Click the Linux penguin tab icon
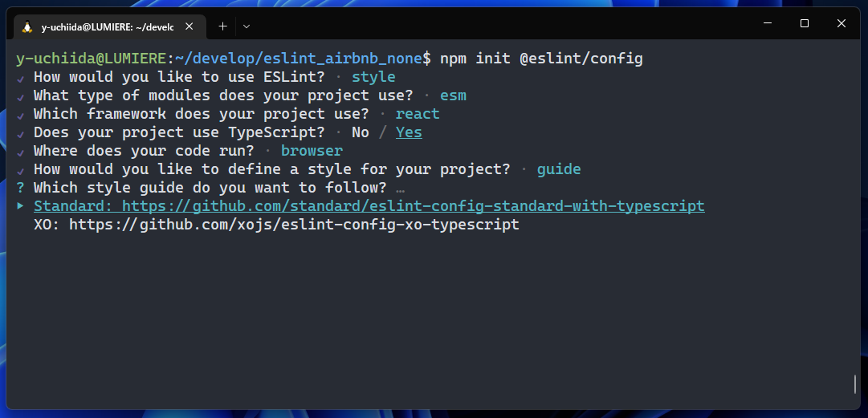 26,26
